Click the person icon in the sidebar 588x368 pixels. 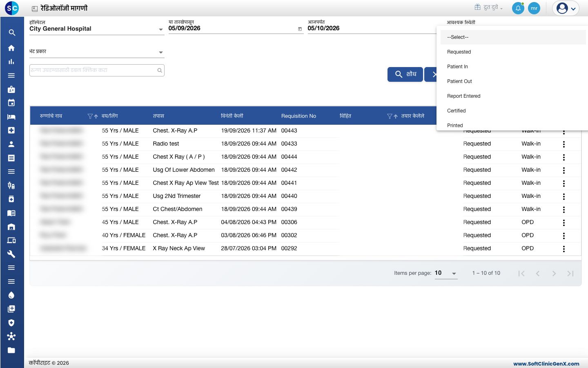[x=11, y=144]
